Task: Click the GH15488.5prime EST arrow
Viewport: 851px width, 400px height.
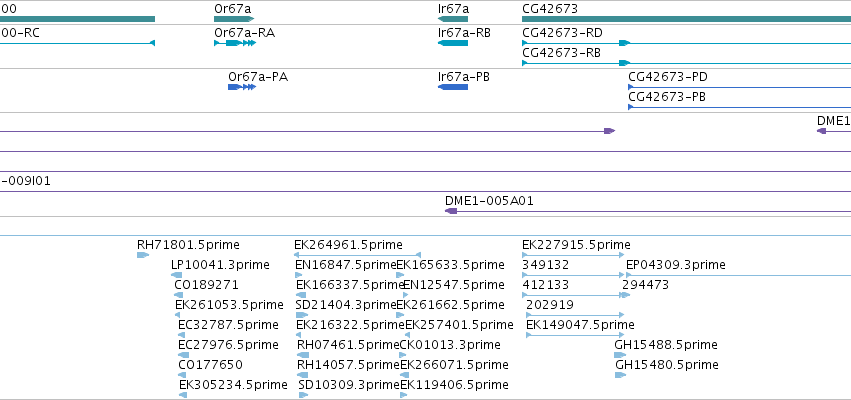Action: [620, 355]
